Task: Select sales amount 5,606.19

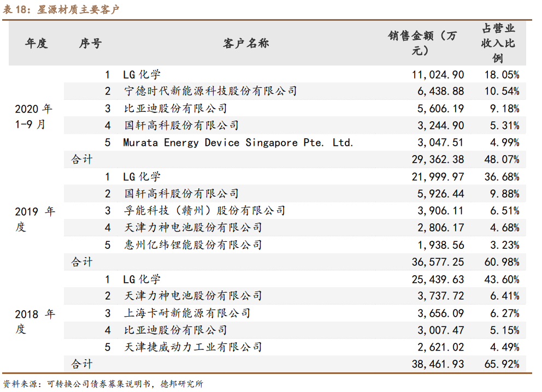Action: 440,109
